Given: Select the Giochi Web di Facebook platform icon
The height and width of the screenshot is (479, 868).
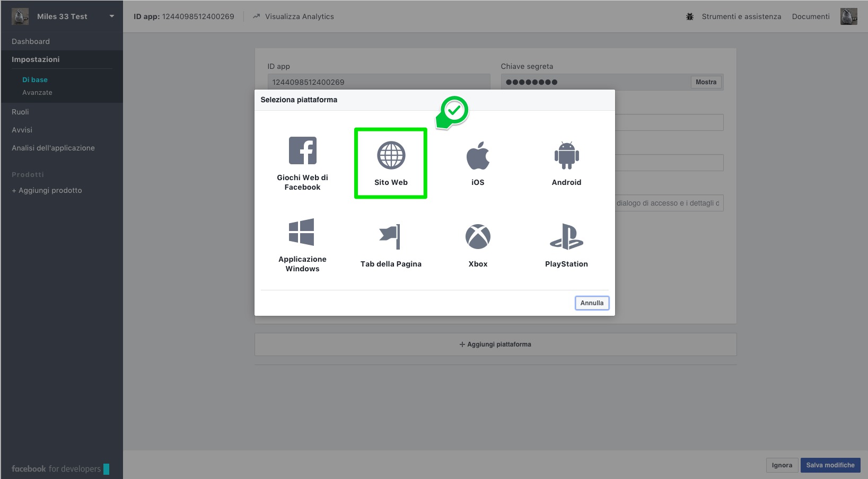Looking at the screenshot, I should coord(302,151).
